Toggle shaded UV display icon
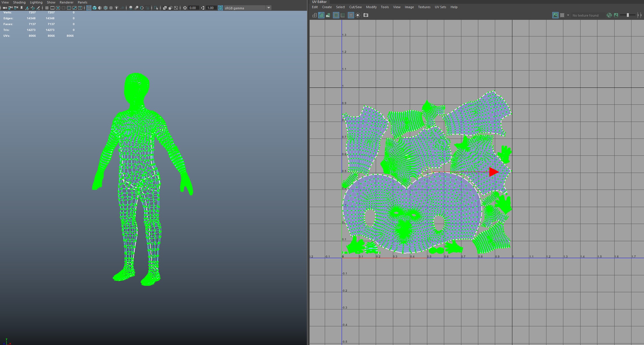 321,15
